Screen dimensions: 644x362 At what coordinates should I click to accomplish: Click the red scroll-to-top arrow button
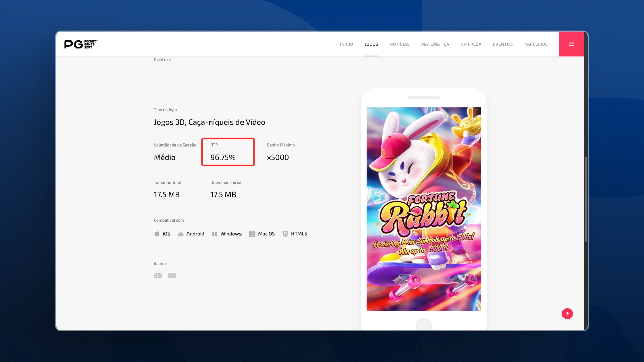click(x=567, y=314)
